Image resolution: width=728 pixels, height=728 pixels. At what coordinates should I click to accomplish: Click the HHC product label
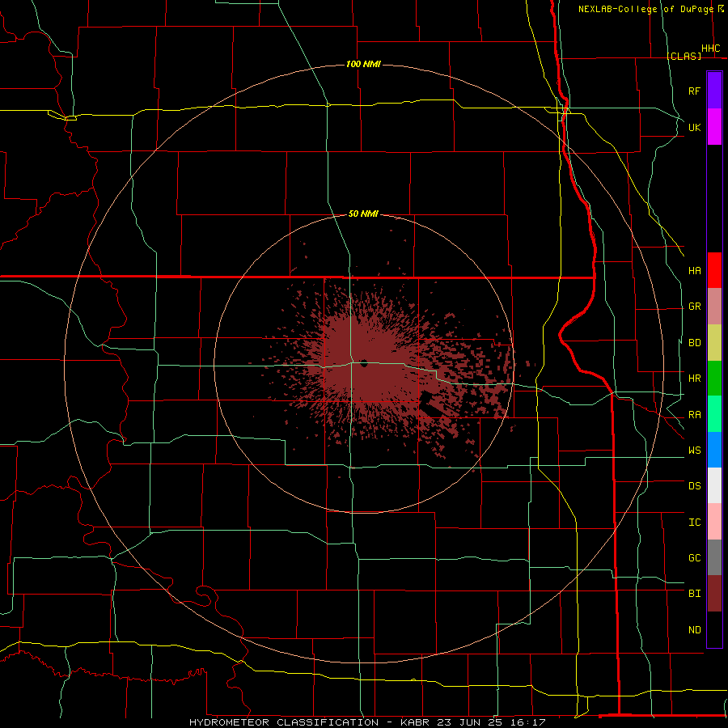(x=710, y=48)
